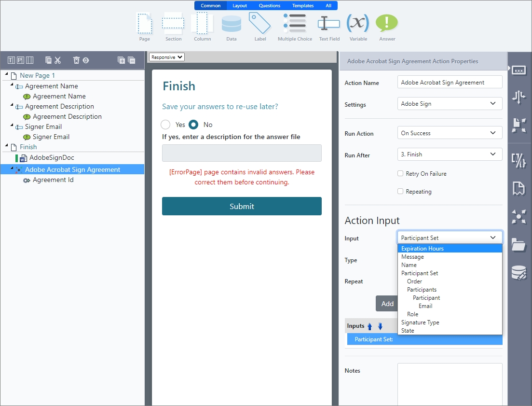Click the move input up arrow
The image size is (532, 406).
(x=369, y=326)
